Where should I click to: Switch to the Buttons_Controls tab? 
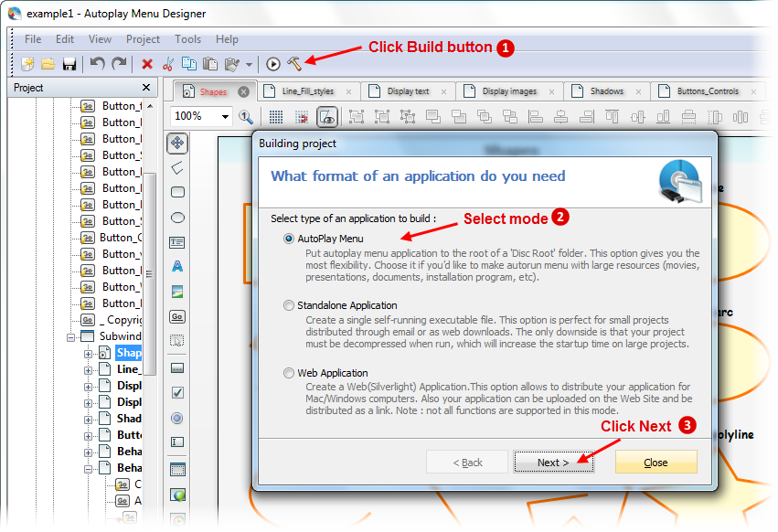point(708,91)
